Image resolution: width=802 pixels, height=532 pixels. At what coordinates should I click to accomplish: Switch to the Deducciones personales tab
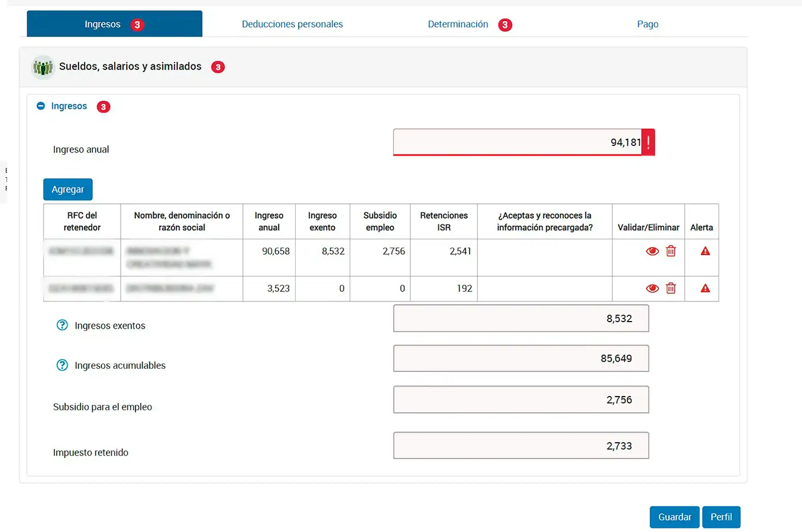click(x=292, y=24)
